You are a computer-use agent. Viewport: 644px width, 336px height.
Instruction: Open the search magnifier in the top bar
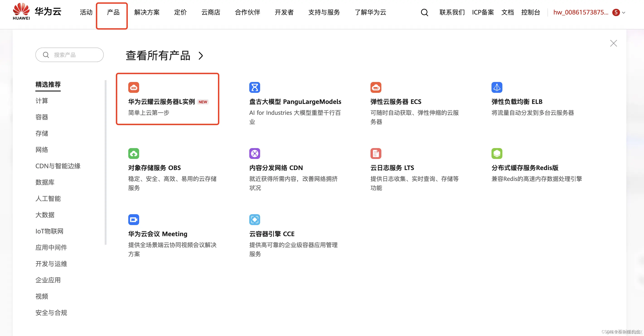424,12
